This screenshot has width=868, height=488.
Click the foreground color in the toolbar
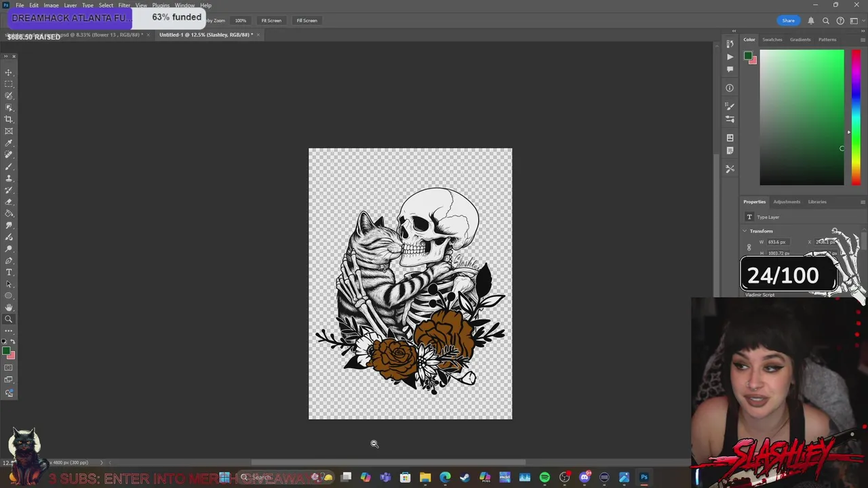click(x=5, y=350)
